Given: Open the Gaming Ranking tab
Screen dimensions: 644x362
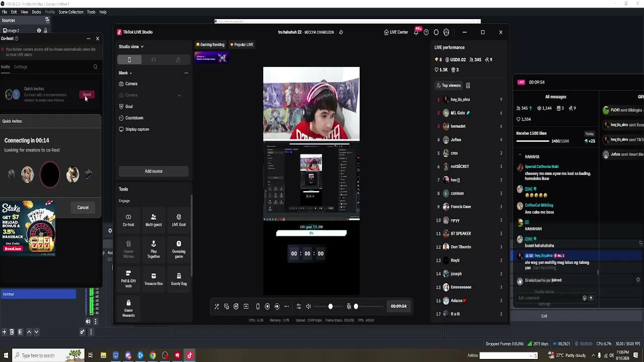Looking at the screenshot, I should (x=210, y=45).
